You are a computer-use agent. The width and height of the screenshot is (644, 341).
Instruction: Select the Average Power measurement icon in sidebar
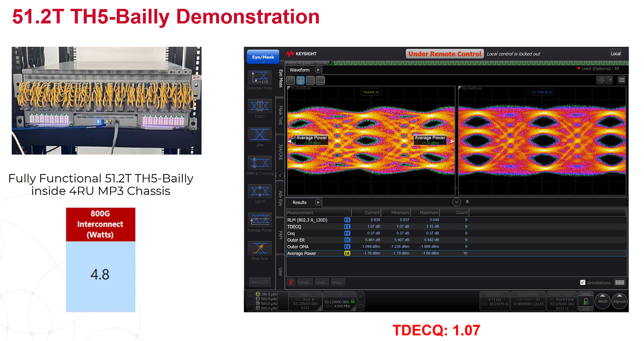click(260, 220)
